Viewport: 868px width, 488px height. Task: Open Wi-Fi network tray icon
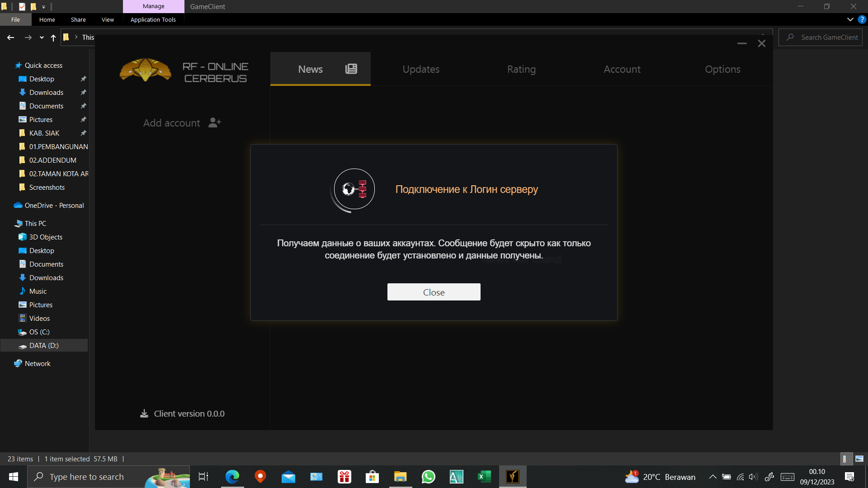pyautogui.click(x=740, y=477)
